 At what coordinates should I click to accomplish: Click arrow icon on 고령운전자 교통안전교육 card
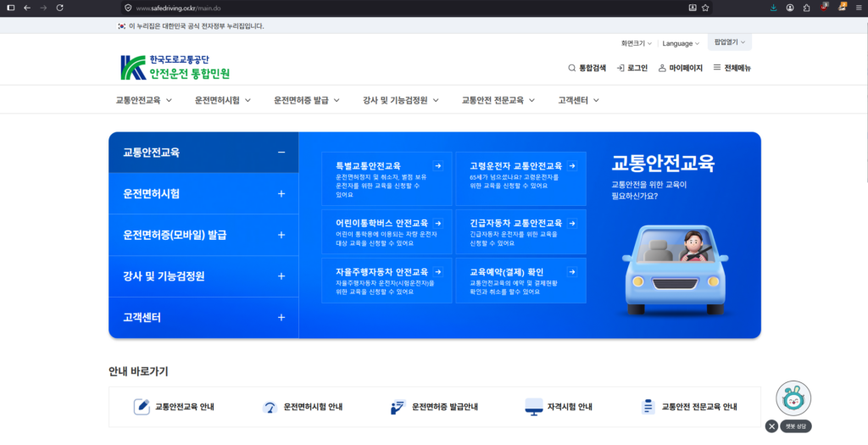click(572, 165)
